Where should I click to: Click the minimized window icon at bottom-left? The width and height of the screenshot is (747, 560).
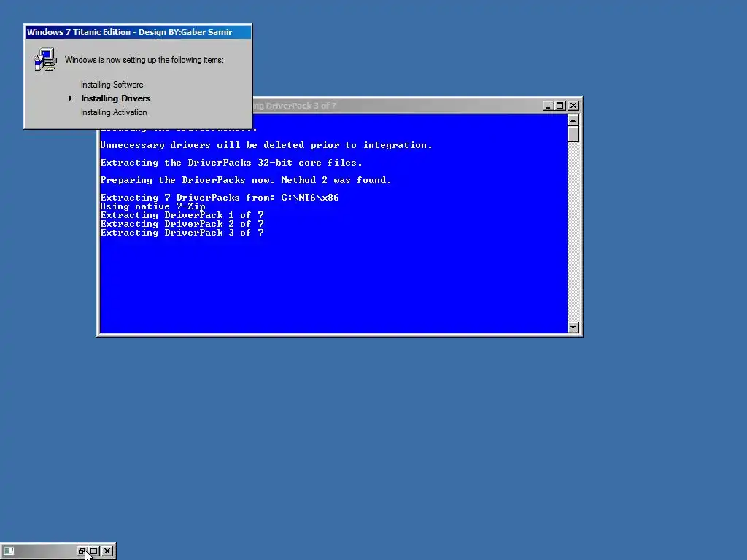[x=9, y=551]
